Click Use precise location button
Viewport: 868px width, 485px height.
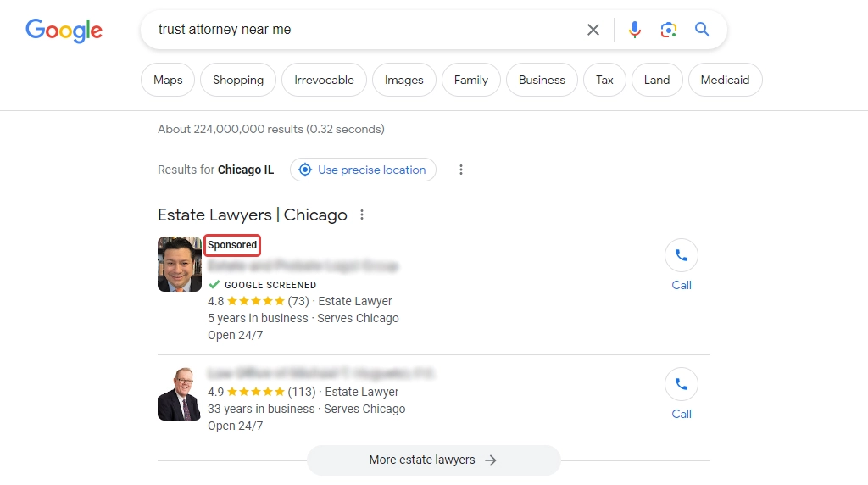[x=363, y=170]
